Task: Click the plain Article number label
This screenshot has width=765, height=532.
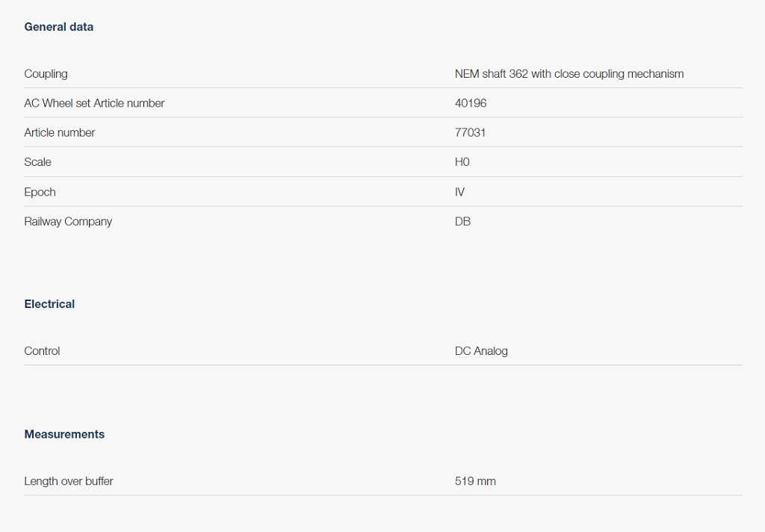Action: click(x=60, y=133)
